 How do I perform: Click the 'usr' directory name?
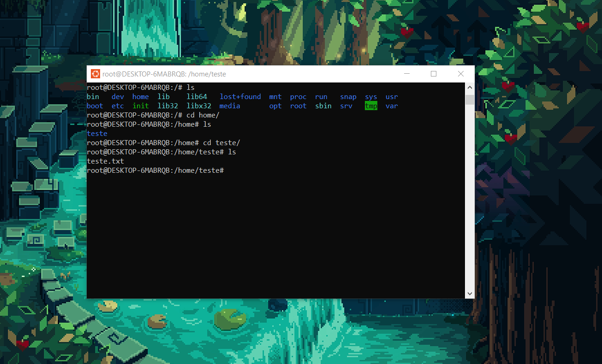(x=392, y=97)
